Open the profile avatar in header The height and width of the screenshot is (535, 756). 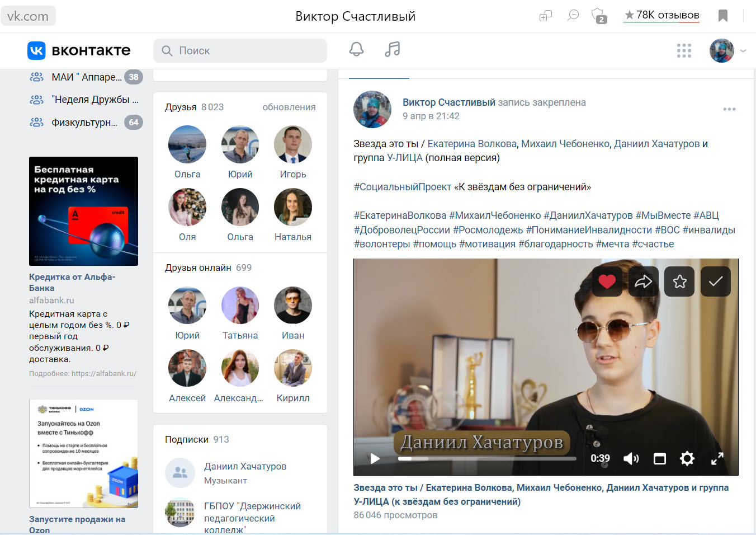point(722,51)
